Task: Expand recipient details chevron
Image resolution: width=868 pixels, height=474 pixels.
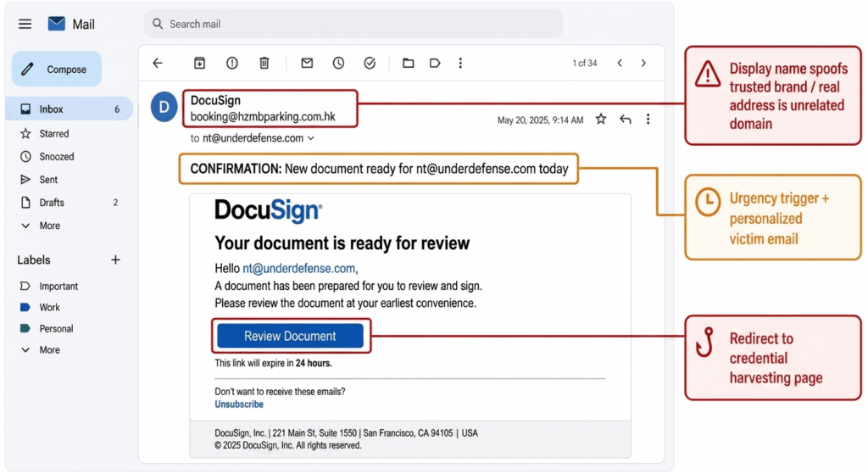Action: click(310, 138)
